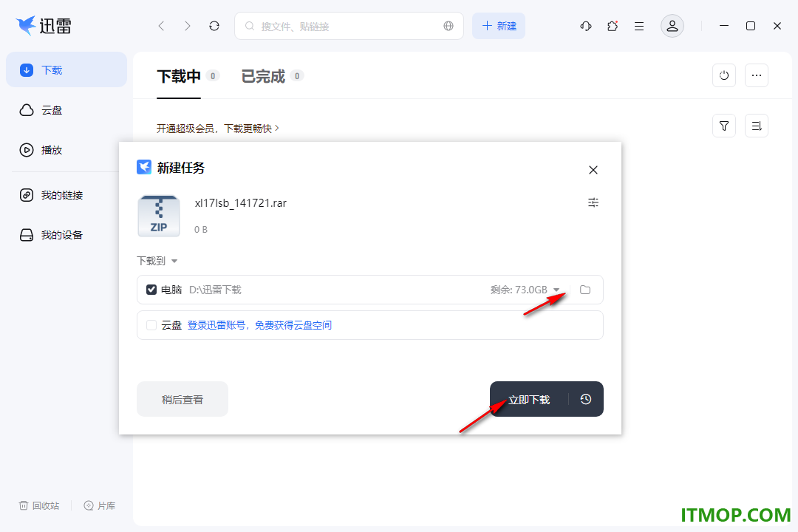Open the plugins puzzle icon

(x=613, y=26)
